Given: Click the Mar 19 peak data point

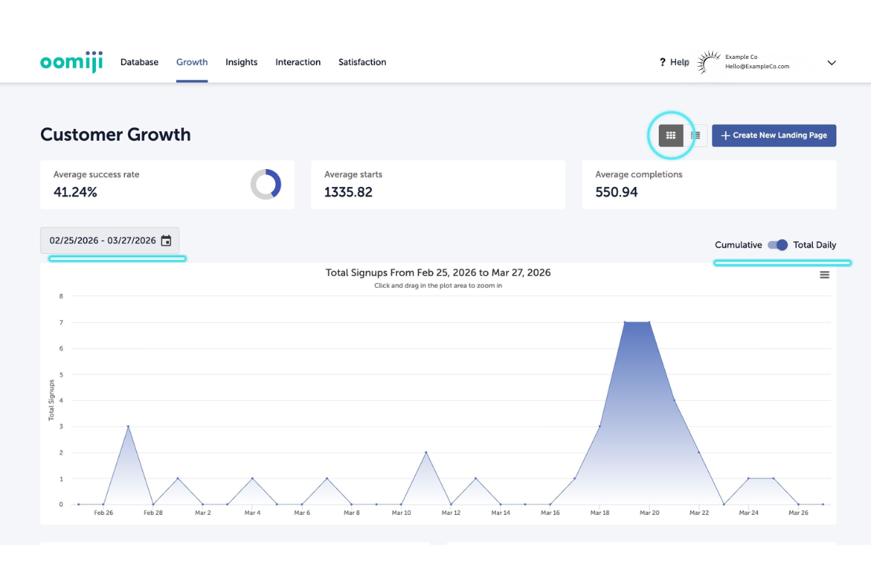Looking at the screenshot, I should (x=625, y=322).
